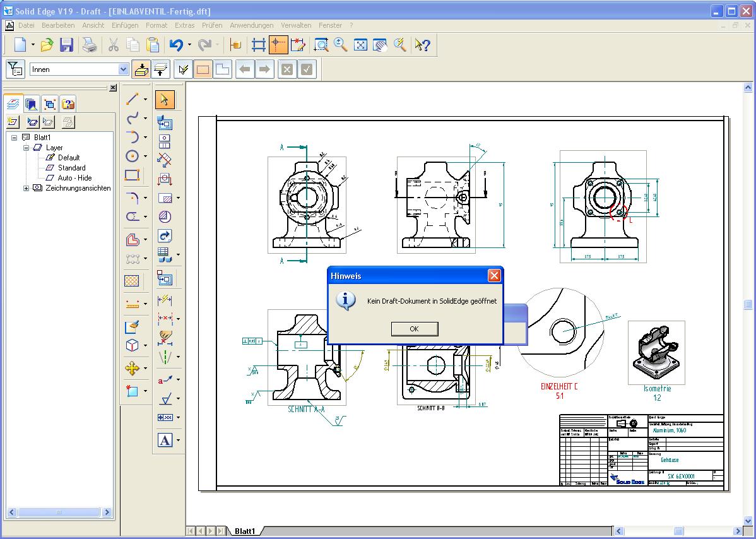Viewport: 756px width, 539px height.
Task: Save the draft with the floppy icon
Action: [66, 45]
